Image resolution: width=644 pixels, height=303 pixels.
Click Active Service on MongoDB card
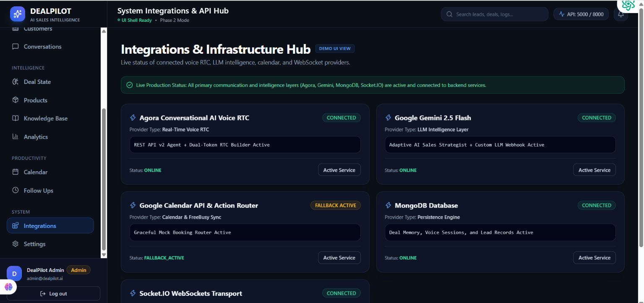point(594,258)
